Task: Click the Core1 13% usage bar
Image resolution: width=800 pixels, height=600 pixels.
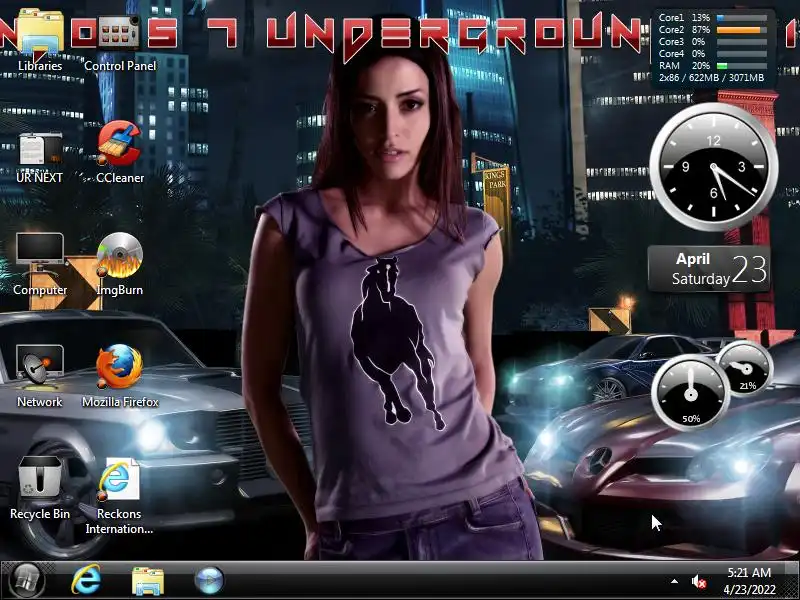Action: point(741,18)
